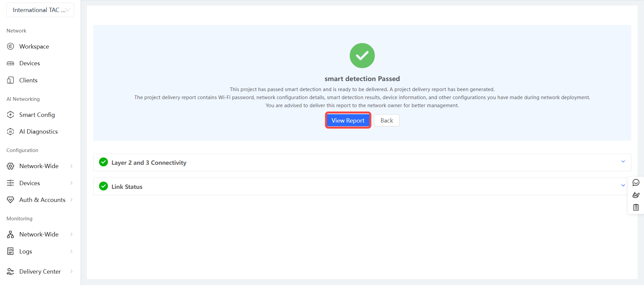The image size is (644, 285).
Task: Select Devices under Network section
Action: pyautogui.click(x=30, y=63)
